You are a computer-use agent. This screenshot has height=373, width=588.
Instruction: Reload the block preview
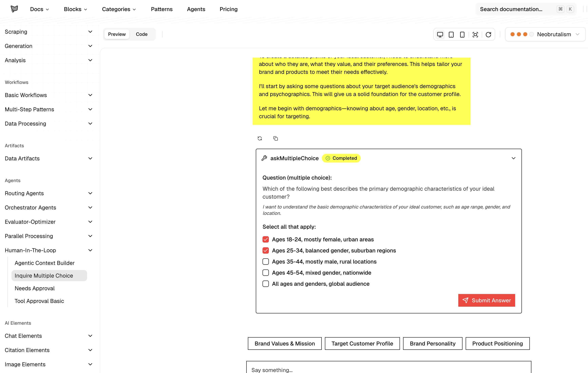(488, 34)
